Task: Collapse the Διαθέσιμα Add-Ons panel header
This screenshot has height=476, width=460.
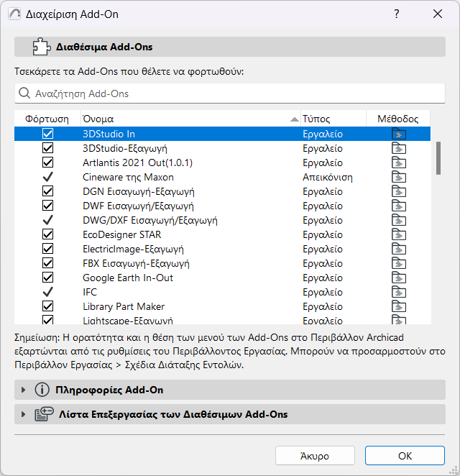Action: tap(229, 47)
